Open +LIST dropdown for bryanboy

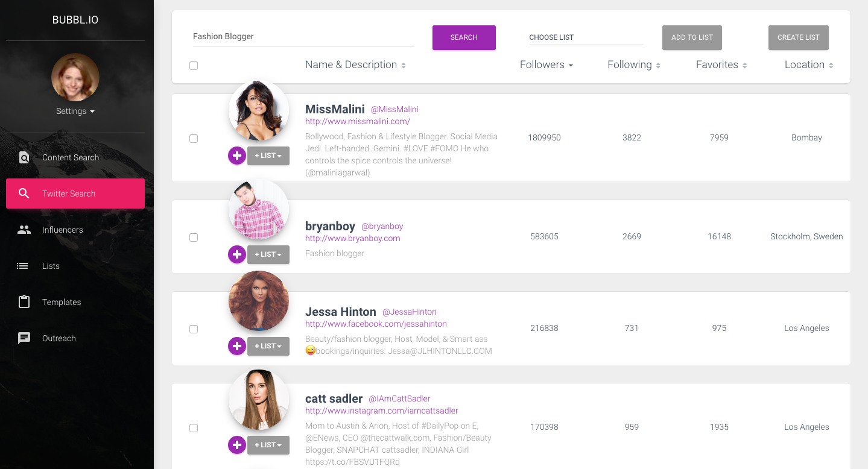(x=268, y=254)
